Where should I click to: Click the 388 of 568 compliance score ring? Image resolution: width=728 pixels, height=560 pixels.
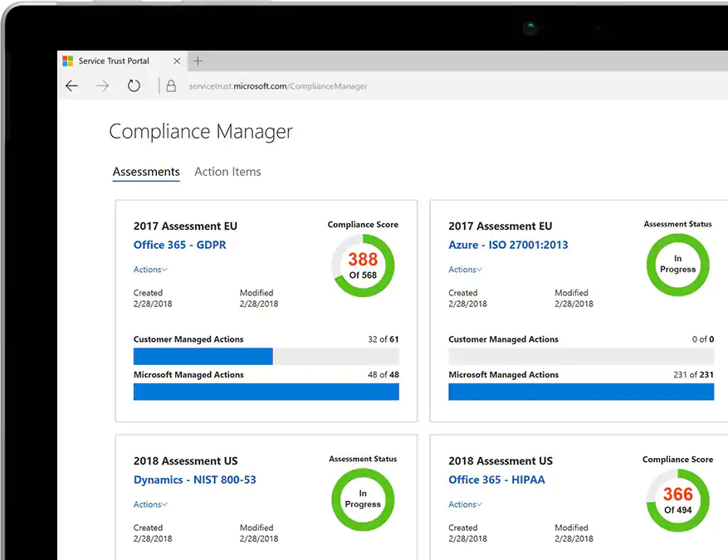[363, 265]
